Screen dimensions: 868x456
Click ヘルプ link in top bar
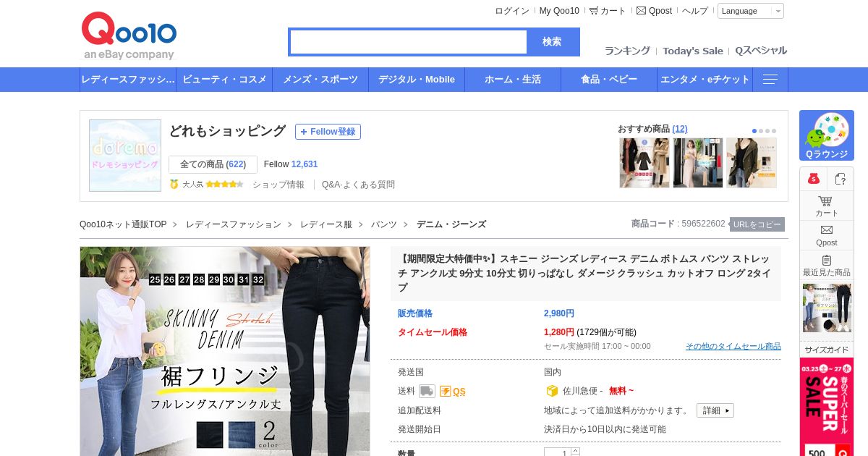(x=695, y=11)
